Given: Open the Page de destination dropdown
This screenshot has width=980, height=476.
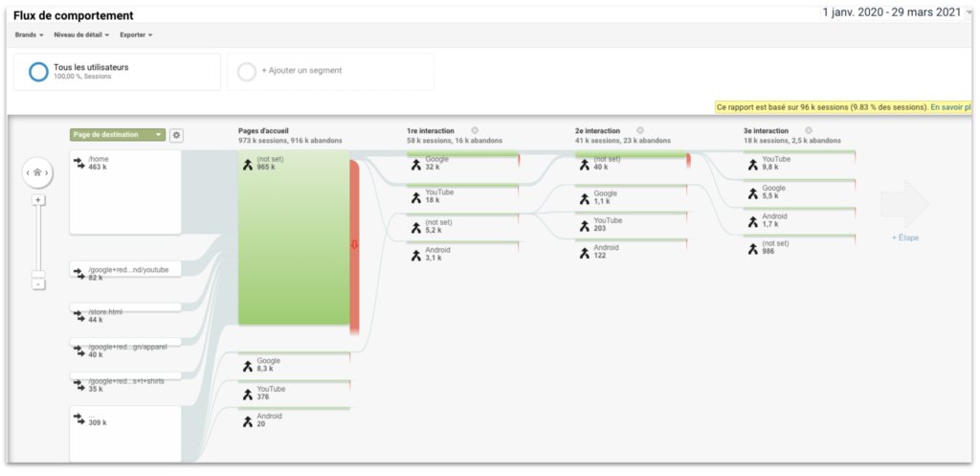Looking at the screenshot, I should 117,135.
